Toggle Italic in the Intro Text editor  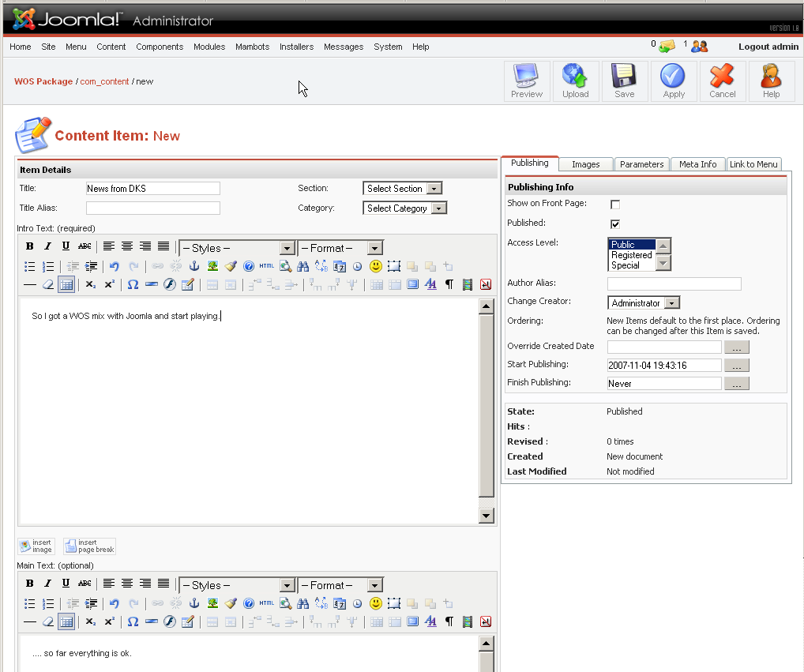pos(47,246)
